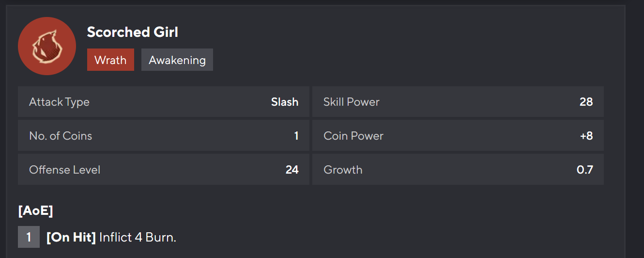The image size is (644, 258).
Task: Click the Offense Level label
Action: click(65, 170)
